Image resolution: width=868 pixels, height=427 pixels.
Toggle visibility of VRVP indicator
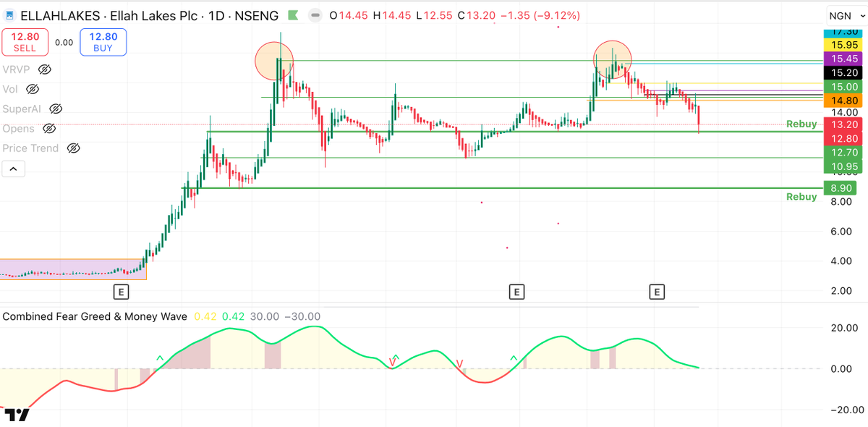(45, 69)
